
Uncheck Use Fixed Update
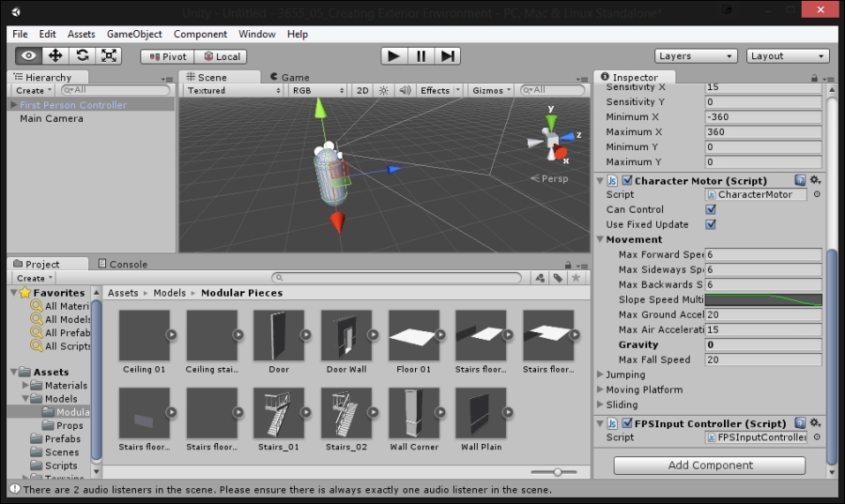[711, 224]
